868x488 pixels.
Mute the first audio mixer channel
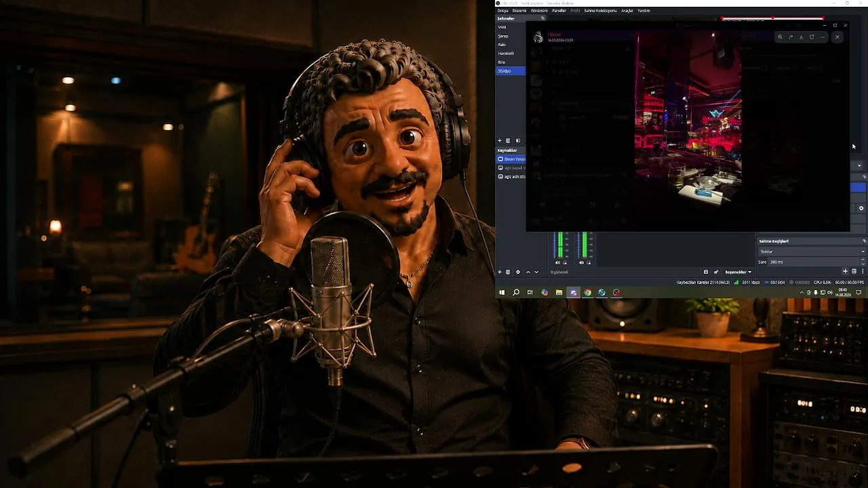click(x=558, y=263)
